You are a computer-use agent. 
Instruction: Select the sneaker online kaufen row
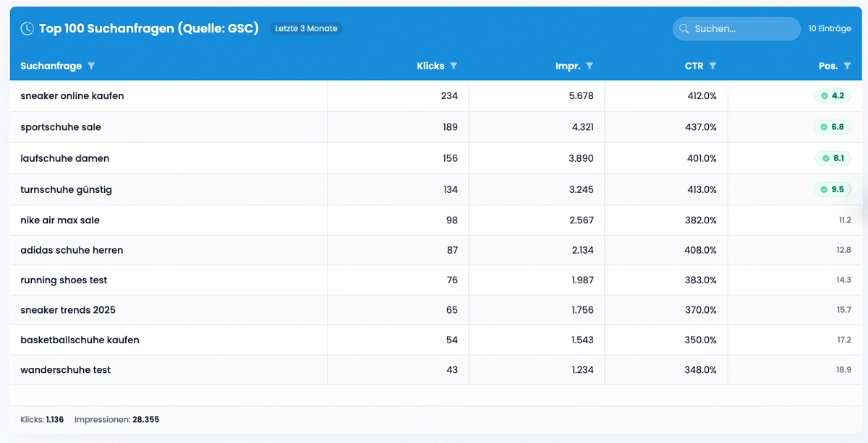72,96
